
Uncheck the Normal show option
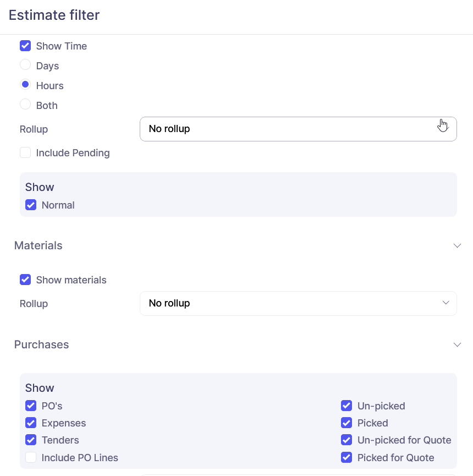[31, 205]
